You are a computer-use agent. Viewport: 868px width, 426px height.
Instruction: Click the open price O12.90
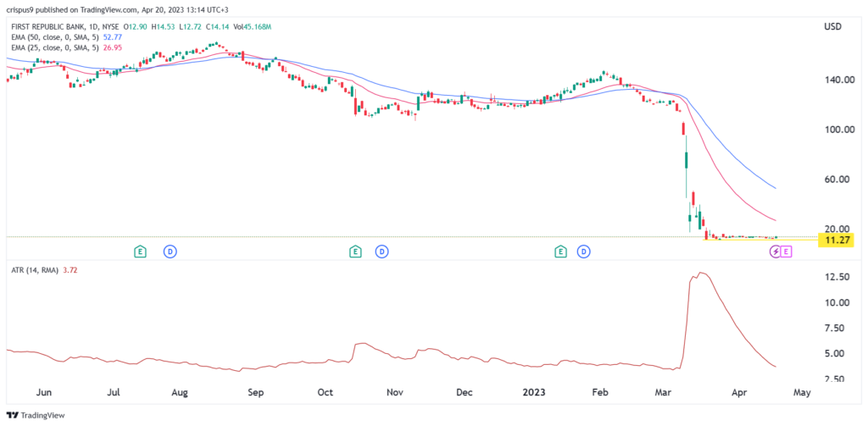136,26
